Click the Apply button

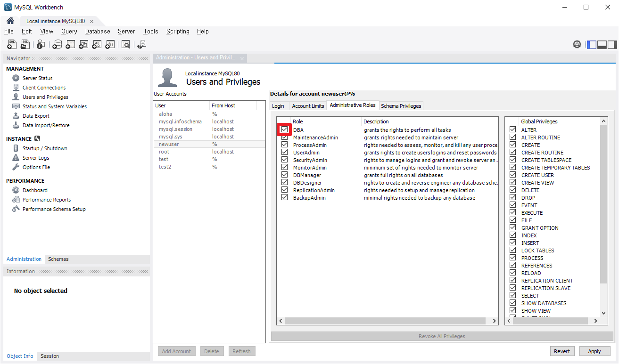[x=594, y=351]
